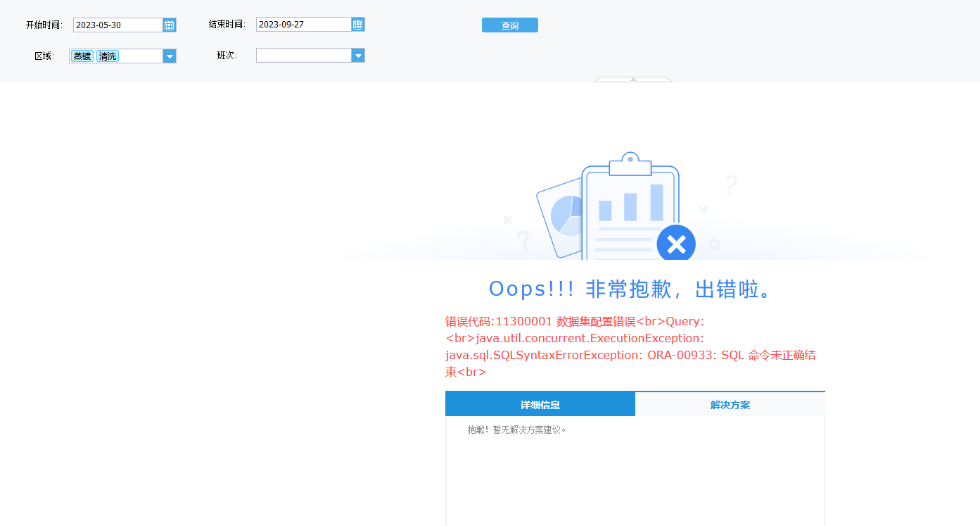Expand the 区域 dropdown arrow
The width and height of the screenshot is (980, 526).
[169, 56]
